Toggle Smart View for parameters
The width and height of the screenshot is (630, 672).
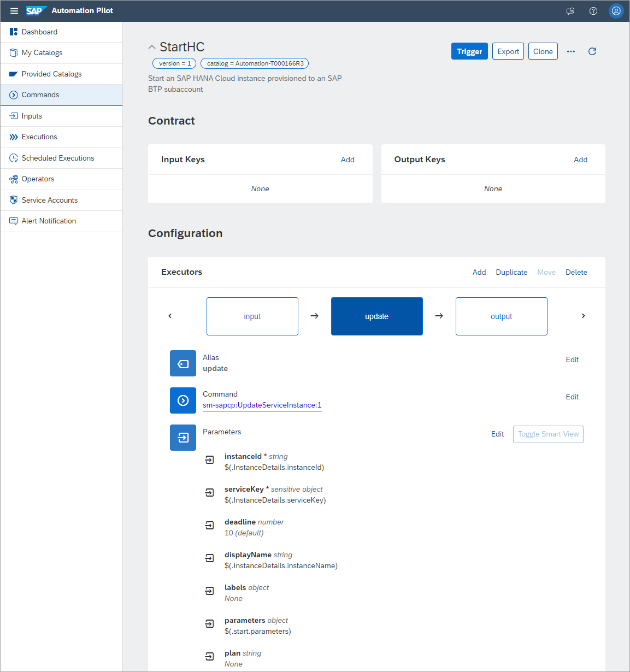tap(548, 434)
